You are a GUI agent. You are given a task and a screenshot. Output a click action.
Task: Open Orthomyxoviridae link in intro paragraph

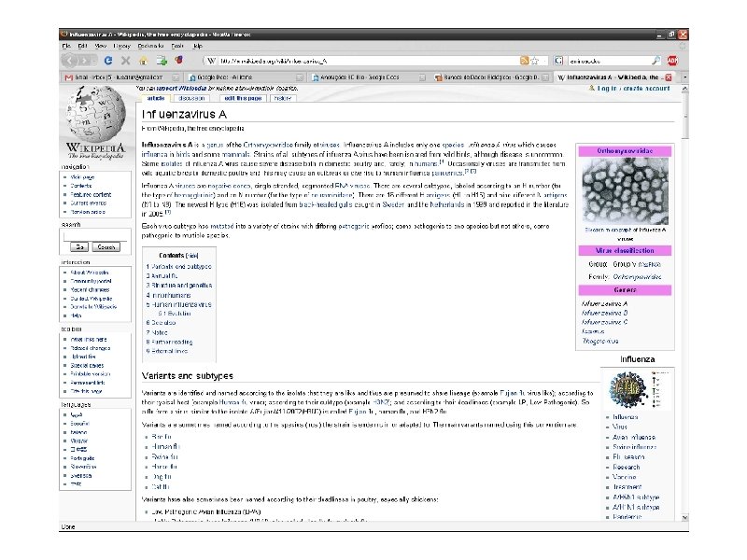(268, 145)
